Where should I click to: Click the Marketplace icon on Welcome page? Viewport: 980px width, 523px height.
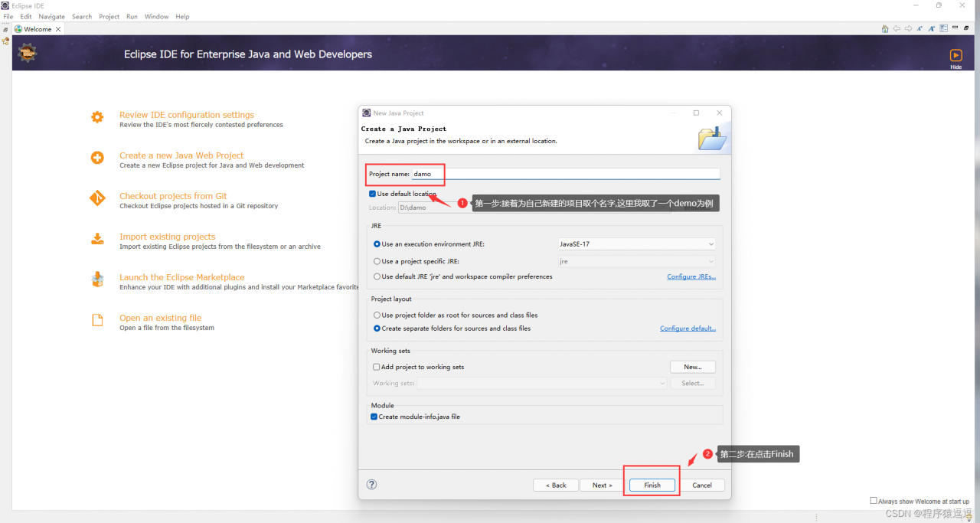point(97,279)
